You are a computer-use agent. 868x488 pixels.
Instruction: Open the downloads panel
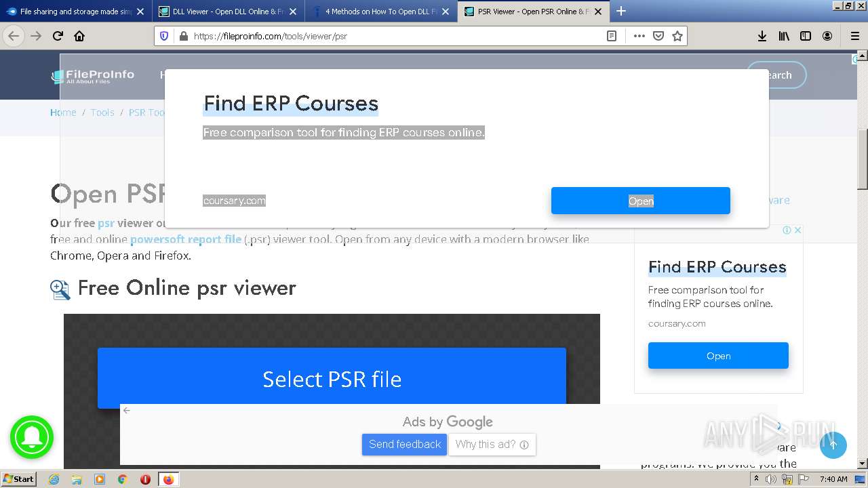762,36
